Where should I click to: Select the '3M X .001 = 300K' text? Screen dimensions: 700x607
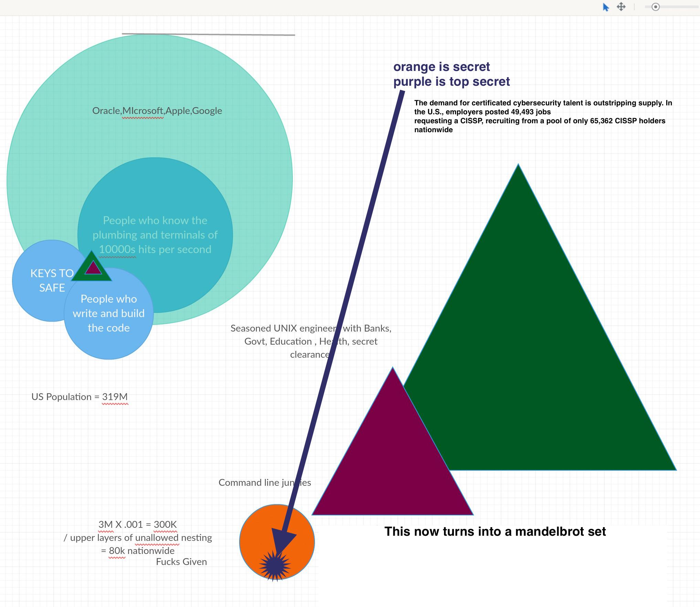point(138,524)
